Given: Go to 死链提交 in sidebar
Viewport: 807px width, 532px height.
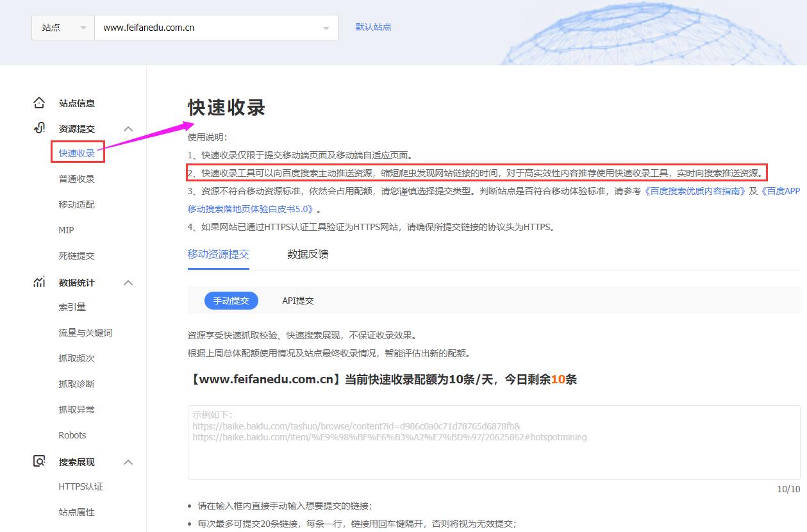Looking at the screenshot, I should (x=77, y=256).
